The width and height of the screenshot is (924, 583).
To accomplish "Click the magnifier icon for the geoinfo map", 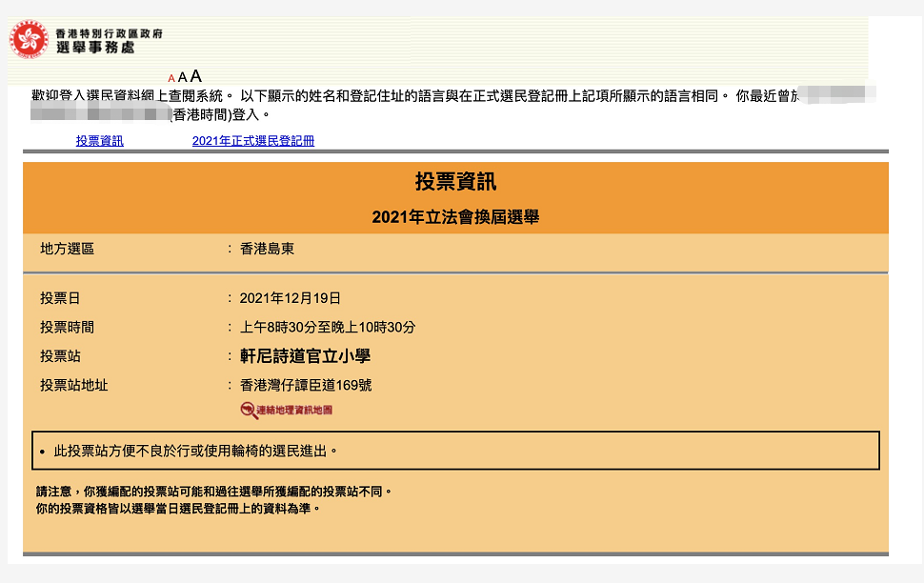I will coord(248,411).
